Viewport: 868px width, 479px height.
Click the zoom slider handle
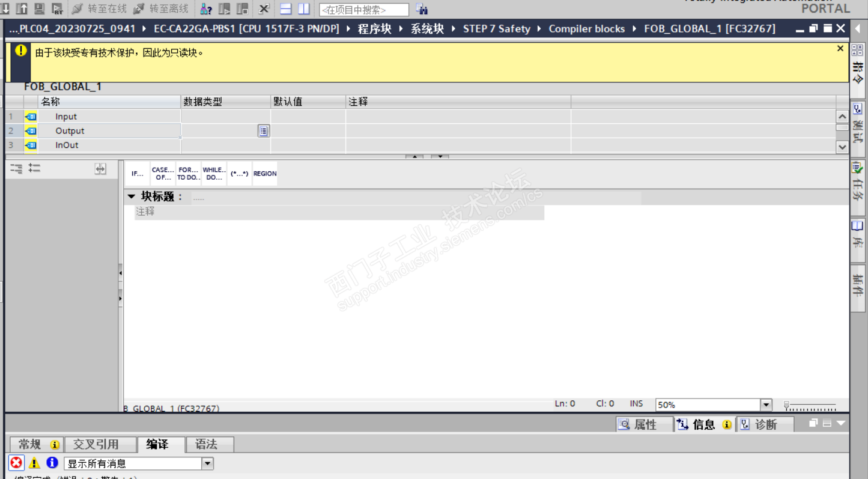786,406
